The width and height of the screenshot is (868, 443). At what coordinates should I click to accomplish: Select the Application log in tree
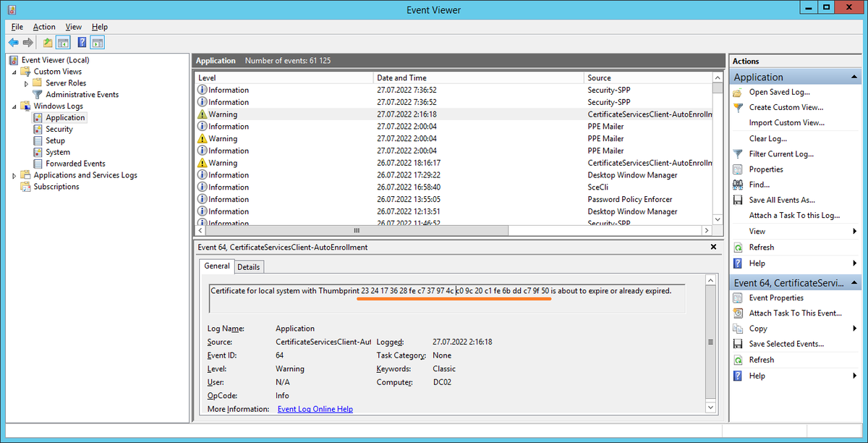pyautogui.click(x=65, y=117)
